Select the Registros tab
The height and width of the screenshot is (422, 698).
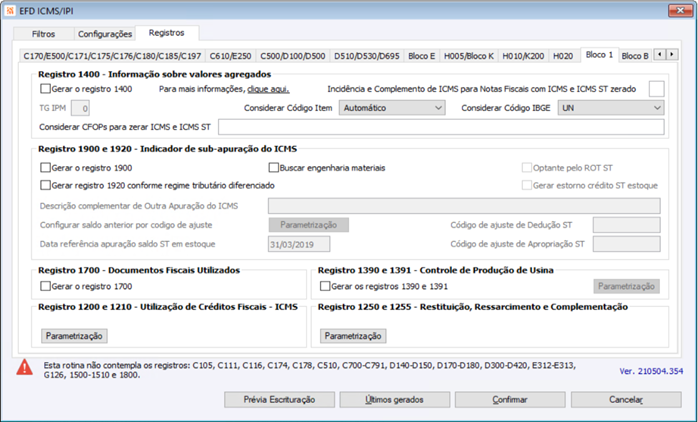(166, 32)
